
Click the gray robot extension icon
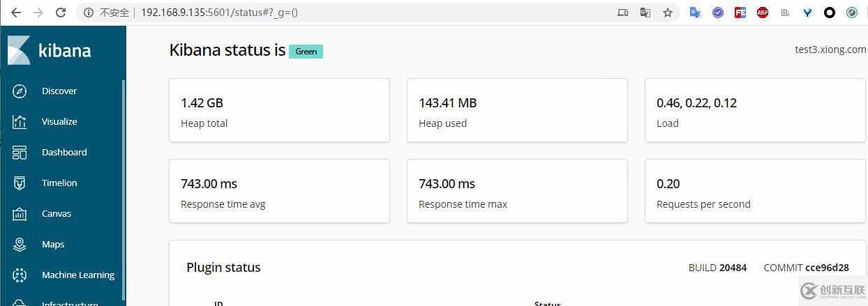(x=785, y=13)
